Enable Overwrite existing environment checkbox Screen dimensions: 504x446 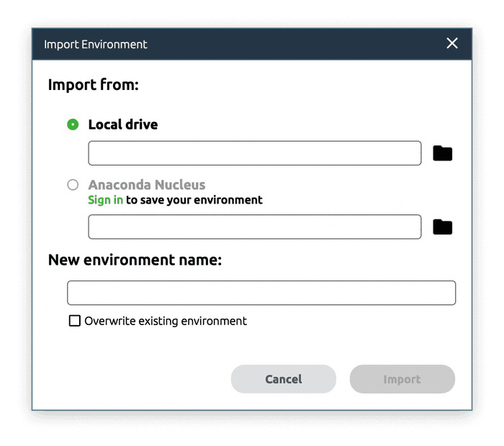click(75, 321)
